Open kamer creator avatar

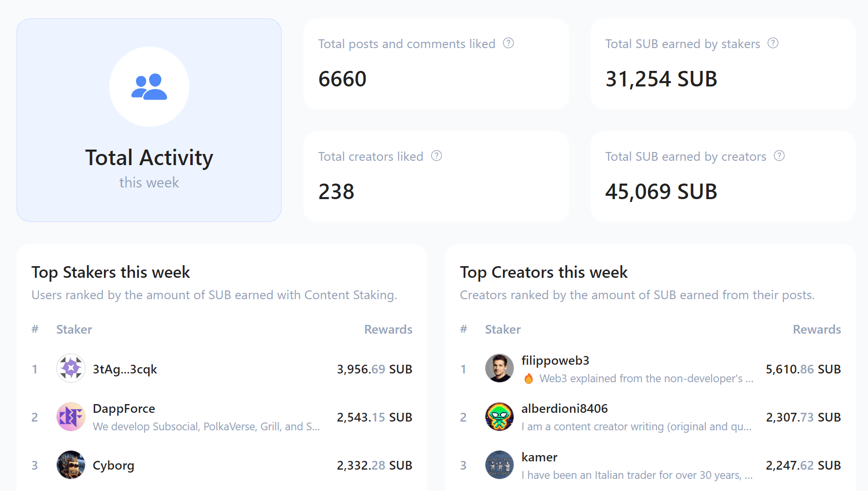click(x=500, y=465)
